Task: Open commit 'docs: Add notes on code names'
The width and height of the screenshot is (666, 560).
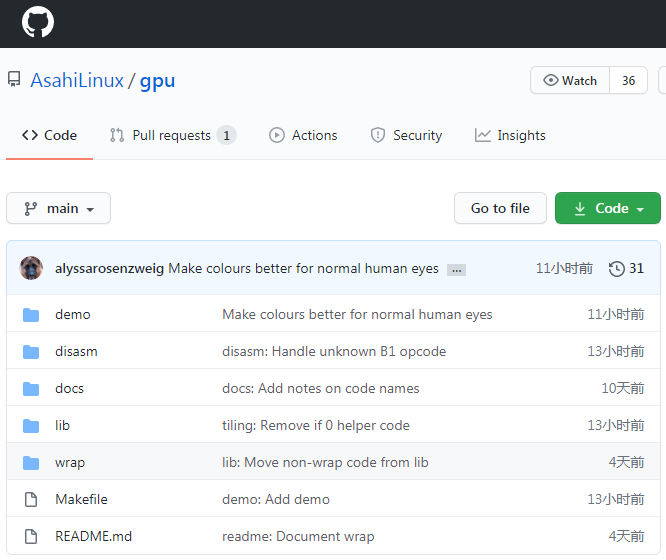Action: pyautogui.click(x=321, y=388)
